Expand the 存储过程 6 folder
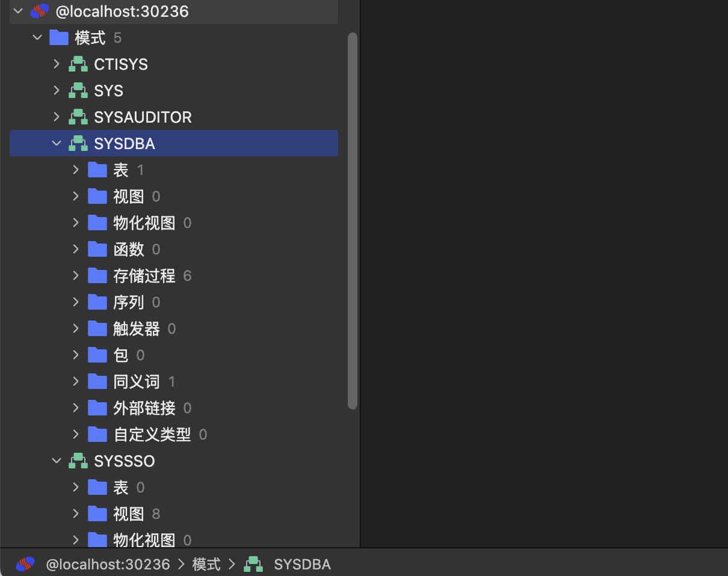The width and height of the screenshot is (728, 576). coord(76,276)
